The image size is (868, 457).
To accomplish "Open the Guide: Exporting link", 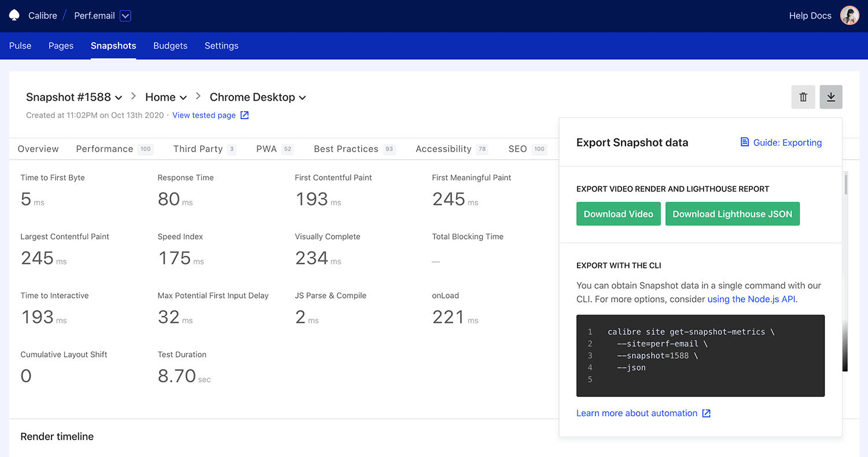I will pos(786,142).
